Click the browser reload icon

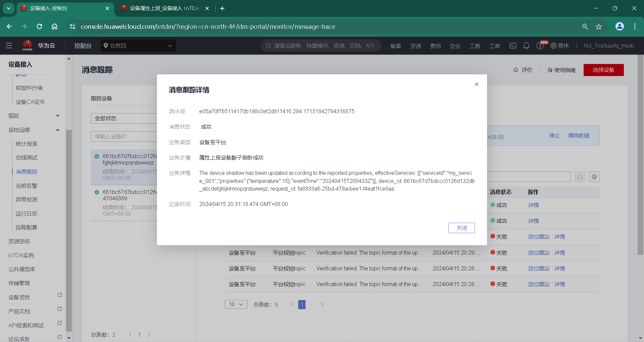pyautogui.click(x=39, y=26)
